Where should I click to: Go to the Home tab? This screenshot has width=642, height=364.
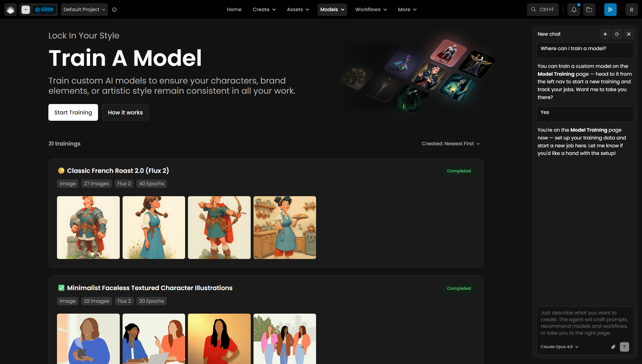[234, 10]
